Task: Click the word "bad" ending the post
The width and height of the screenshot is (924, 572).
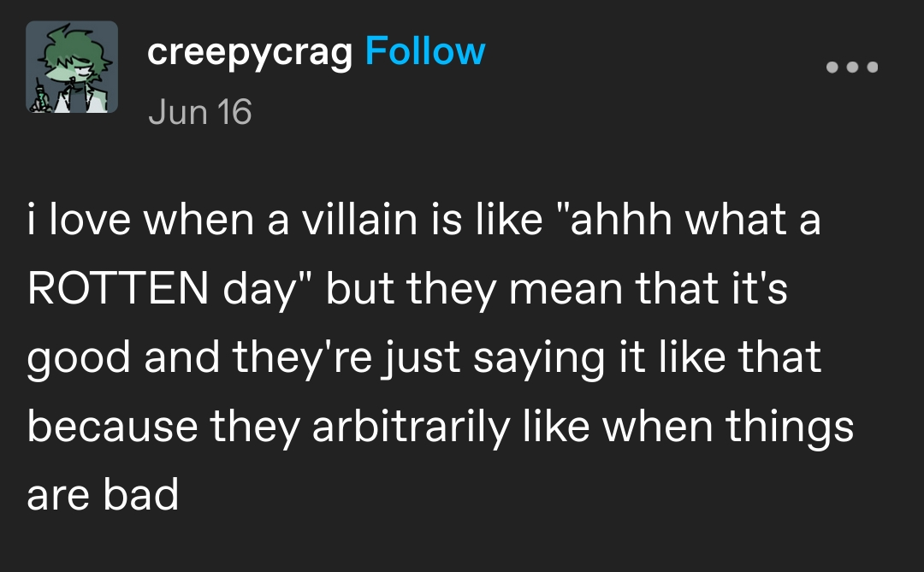Action: (x=140, y=495)
